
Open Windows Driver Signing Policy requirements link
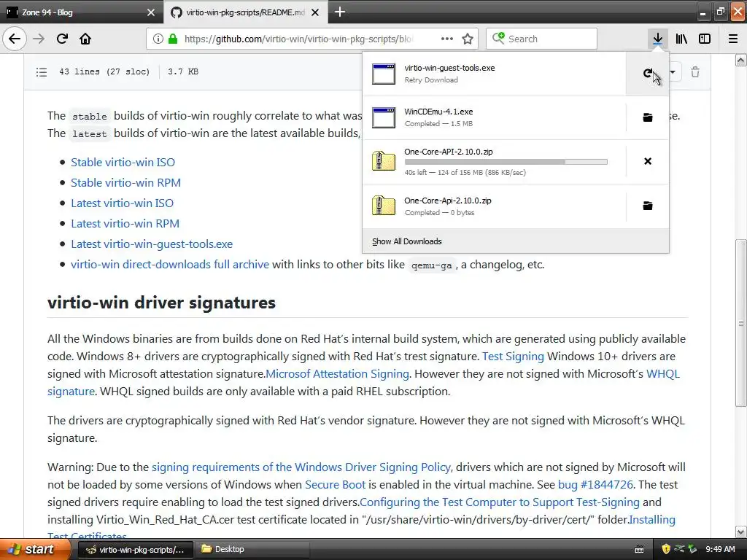tap(301, 467)
